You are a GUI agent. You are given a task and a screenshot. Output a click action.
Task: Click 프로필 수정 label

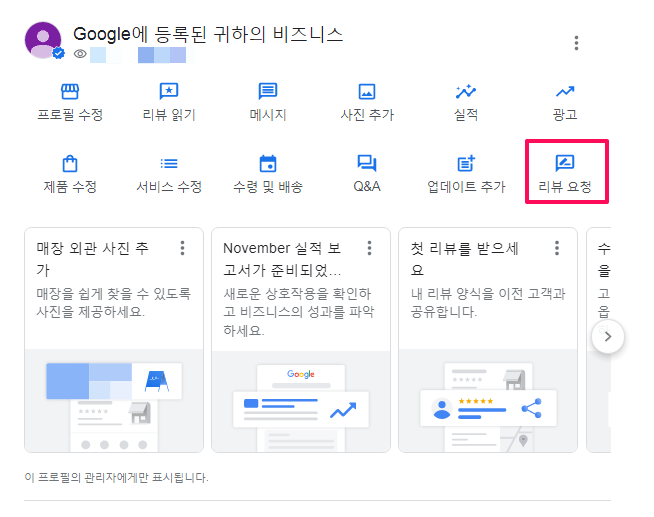70,115
